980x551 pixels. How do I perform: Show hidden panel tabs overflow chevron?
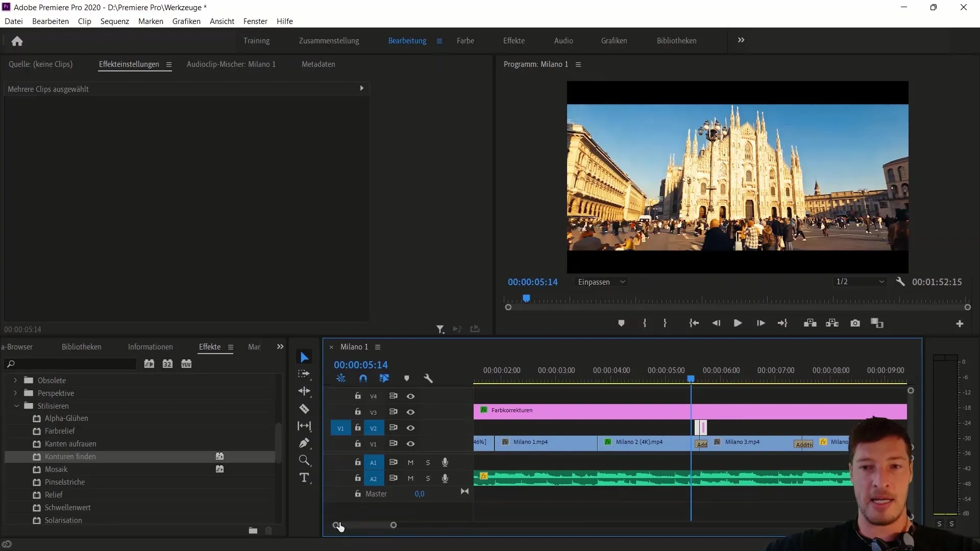pyautogui.click(x=280, y=347)
